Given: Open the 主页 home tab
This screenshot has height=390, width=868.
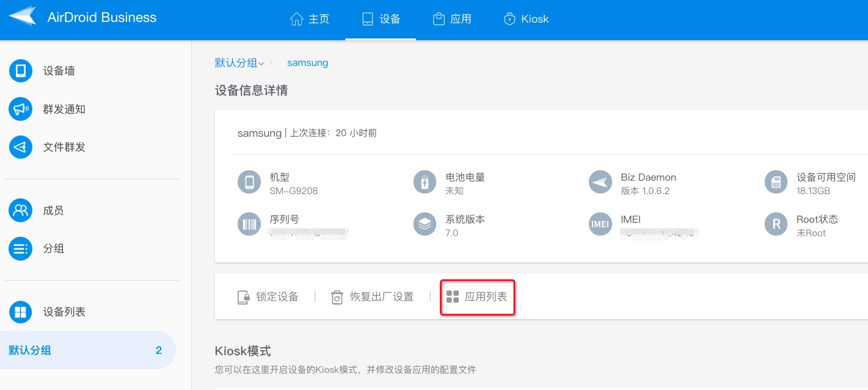Looking at the screenshot, I should 310,19.
